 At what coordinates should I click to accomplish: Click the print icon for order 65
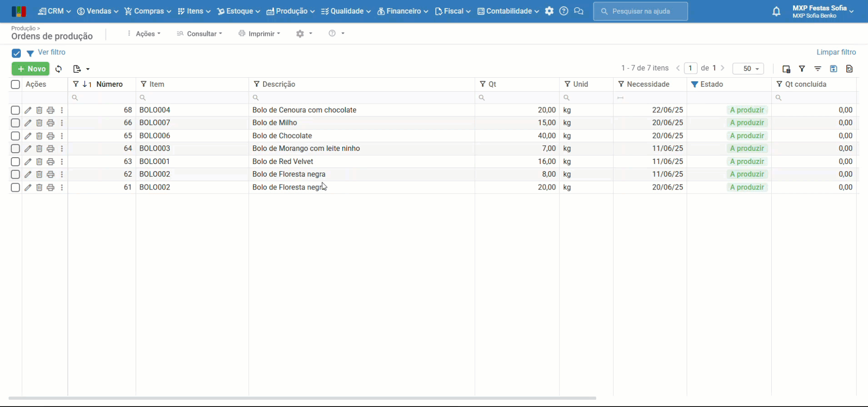pyautogui.click(x=50, y=136)
